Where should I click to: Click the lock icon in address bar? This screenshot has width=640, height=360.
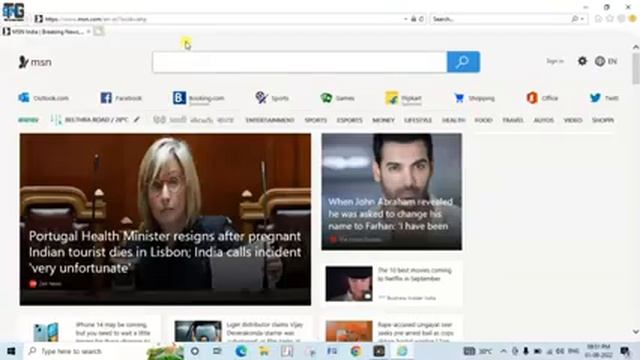[413, 19]
